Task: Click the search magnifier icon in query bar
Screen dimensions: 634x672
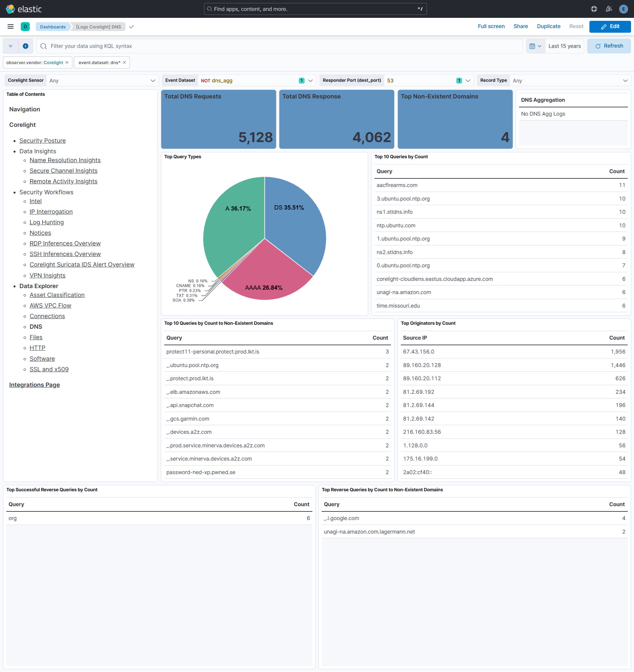Action: click(x=43, y=46)
